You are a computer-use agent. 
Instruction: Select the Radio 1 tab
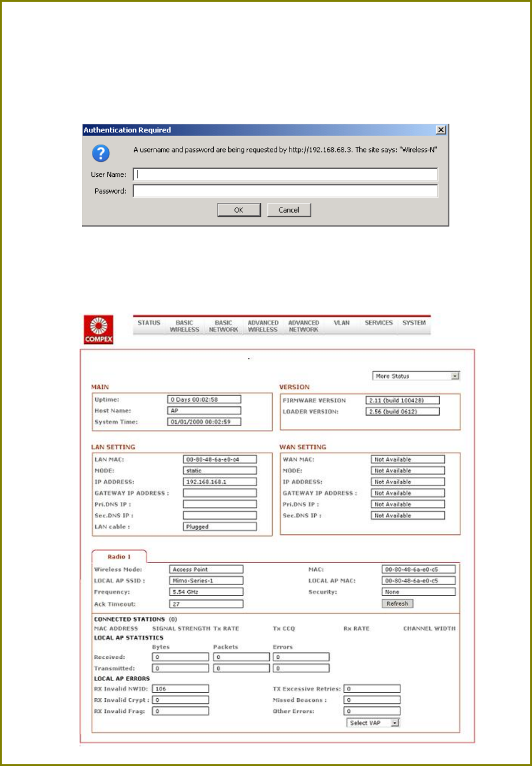click(x=119, y=557)
